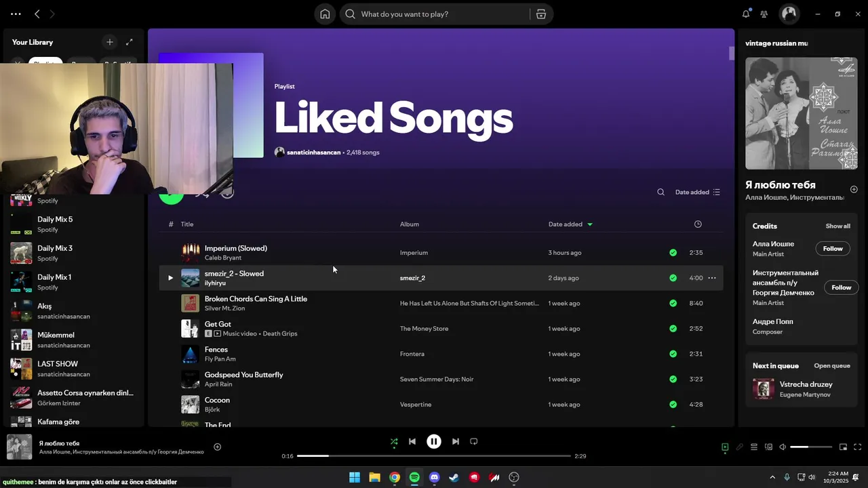This screenshot has width=868, height=488.
Task: Play smezir_2 - Slowed track
Action: pos(170,278)
